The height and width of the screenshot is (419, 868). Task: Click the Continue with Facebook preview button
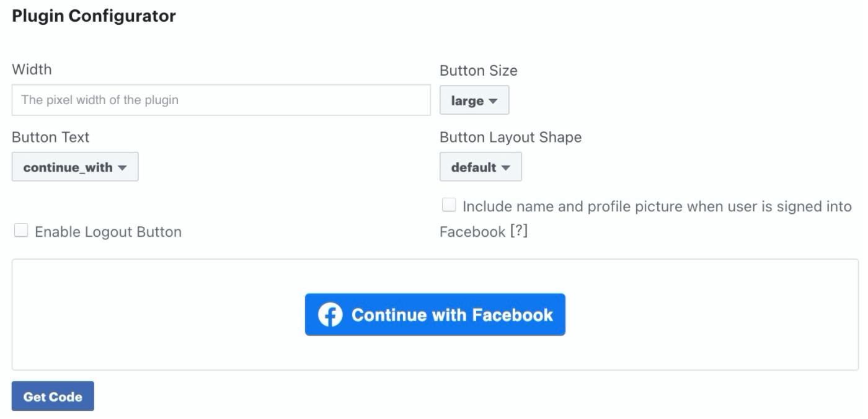[x=434, y=315]
